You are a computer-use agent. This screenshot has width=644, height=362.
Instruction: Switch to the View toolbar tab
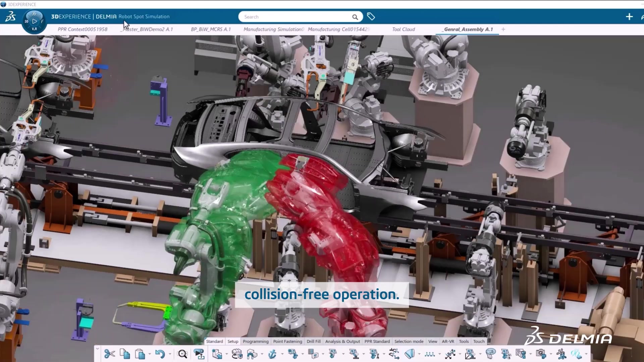point(433,341)
